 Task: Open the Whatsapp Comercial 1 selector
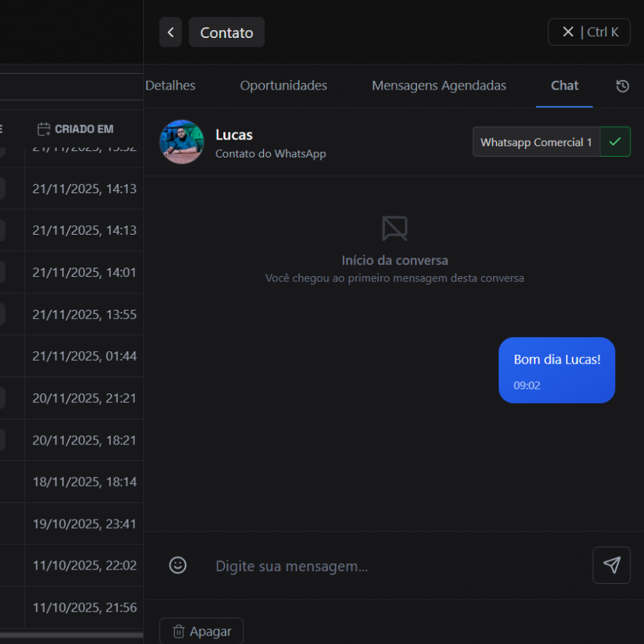536,142
